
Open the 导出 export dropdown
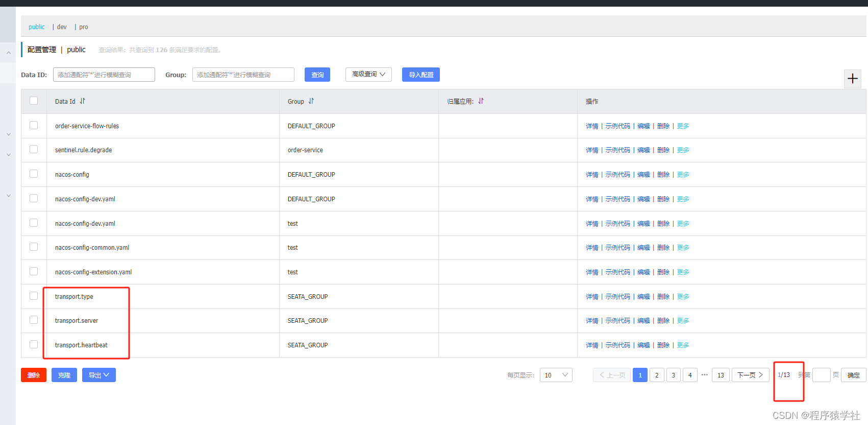pyautogui.click(x=99, y=375)
